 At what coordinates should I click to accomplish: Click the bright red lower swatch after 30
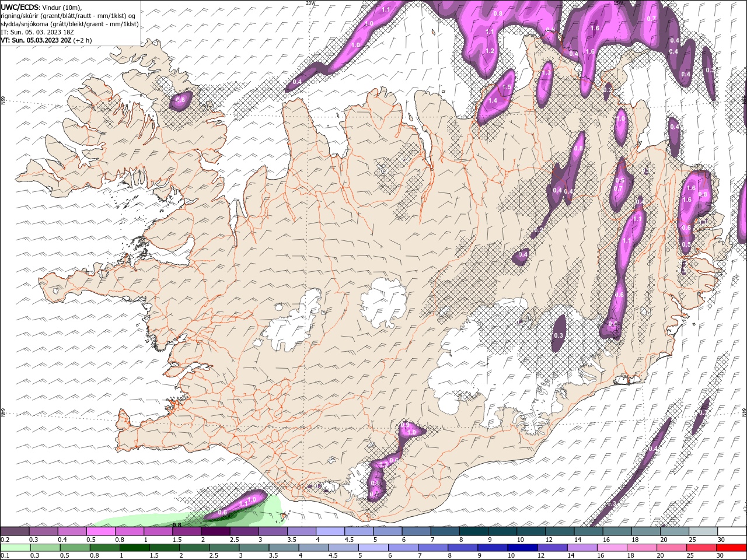[732, 547]
